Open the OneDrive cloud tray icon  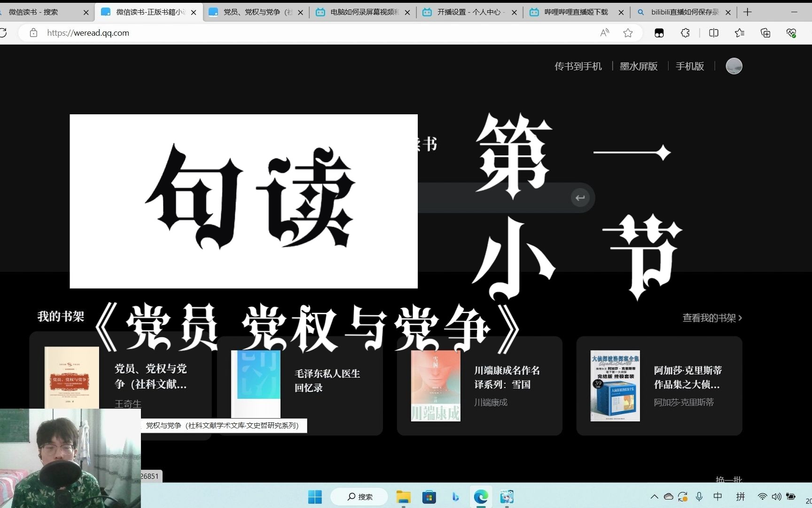[668, 497]
